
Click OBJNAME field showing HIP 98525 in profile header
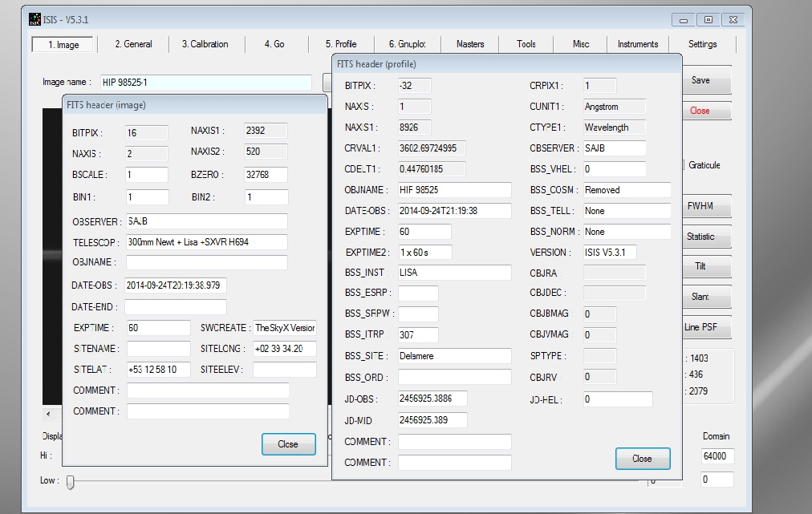(x=455, y=190)
